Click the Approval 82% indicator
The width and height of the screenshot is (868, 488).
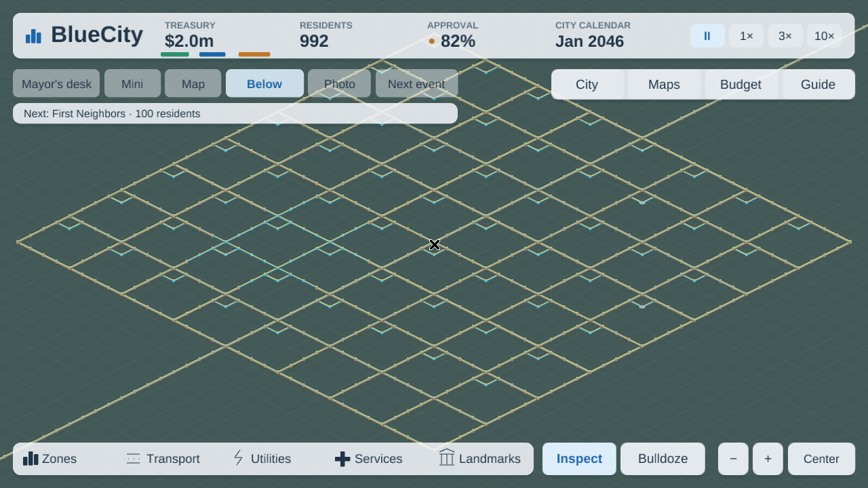point(452,41)
